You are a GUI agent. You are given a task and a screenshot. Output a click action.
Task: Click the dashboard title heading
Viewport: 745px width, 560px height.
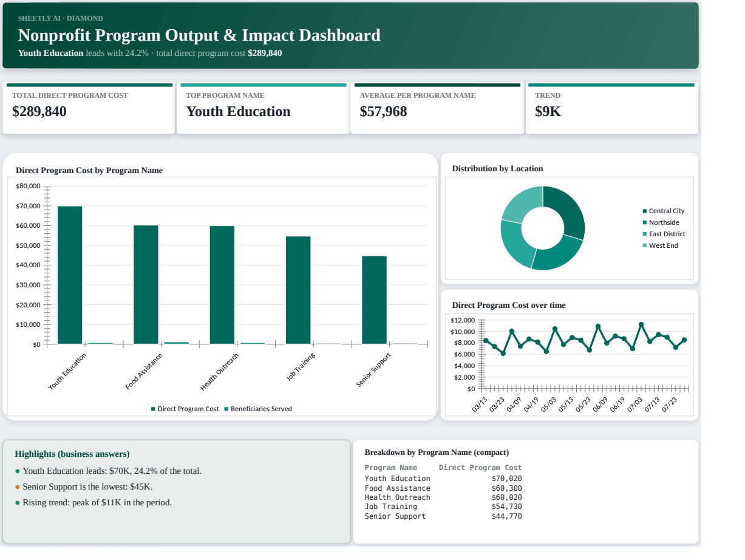199,35
